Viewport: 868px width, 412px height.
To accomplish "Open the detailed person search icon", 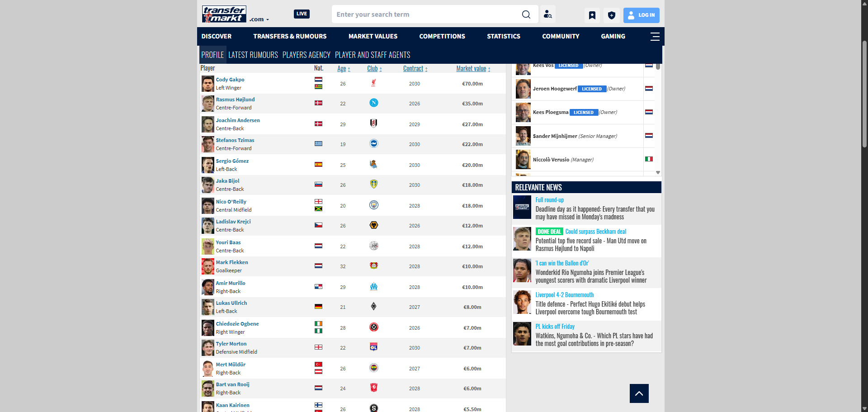I will (547, 14).
